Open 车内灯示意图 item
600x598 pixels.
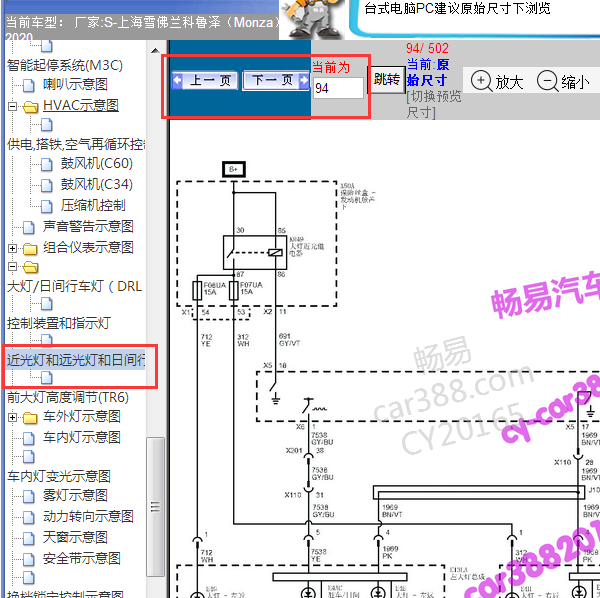[82, 437]
